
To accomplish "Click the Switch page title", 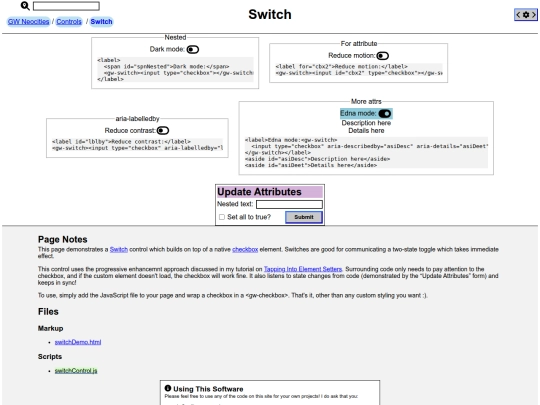I will tap(270, 14).
